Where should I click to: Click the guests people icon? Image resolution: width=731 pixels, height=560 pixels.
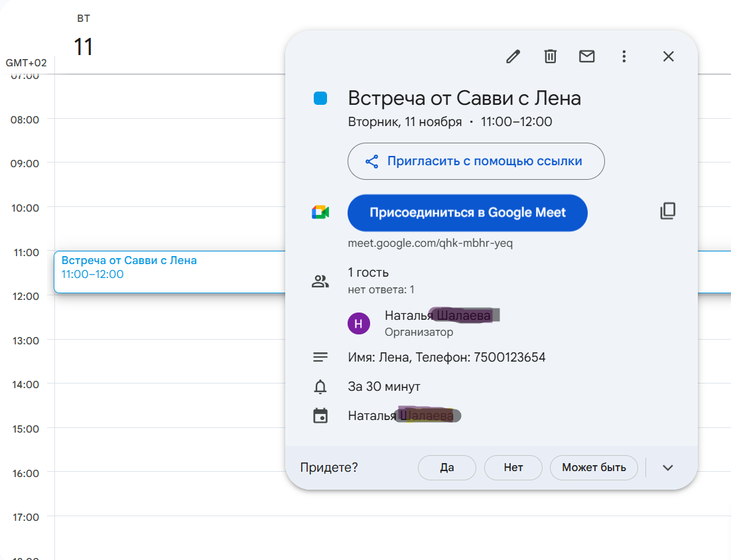coord(320,281)
